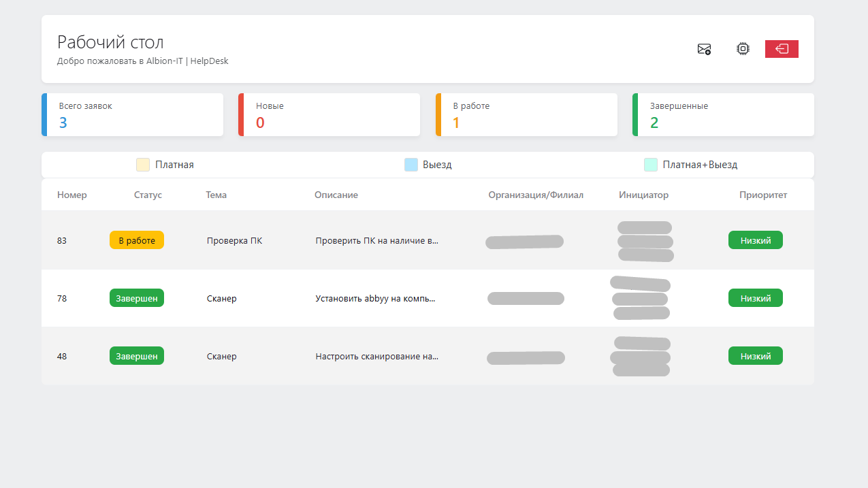The height and width of the screenshot is (488, 868).
Task: Open the 'Всего заявок' summary card
Action: point(133,115)
